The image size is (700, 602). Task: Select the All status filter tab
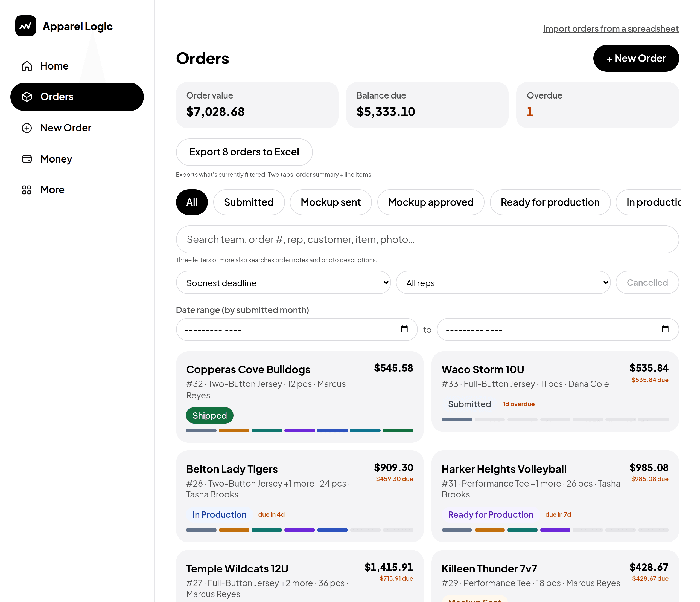coord(192,202)
